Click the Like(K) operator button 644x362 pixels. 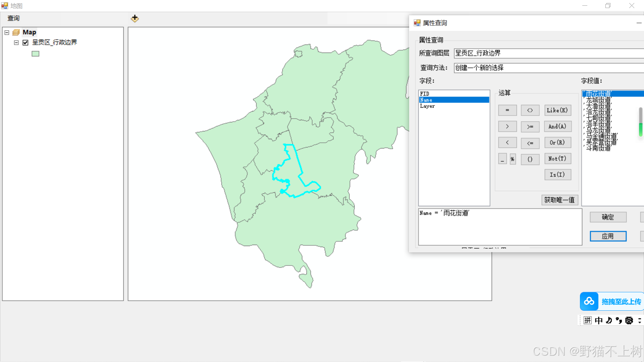pos(557,110)
